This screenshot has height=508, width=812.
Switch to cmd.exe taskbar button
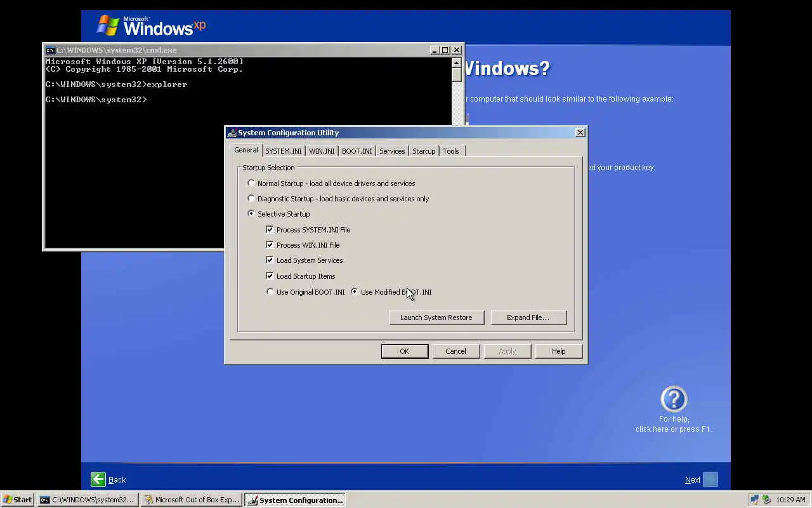(x=88, y=500)
